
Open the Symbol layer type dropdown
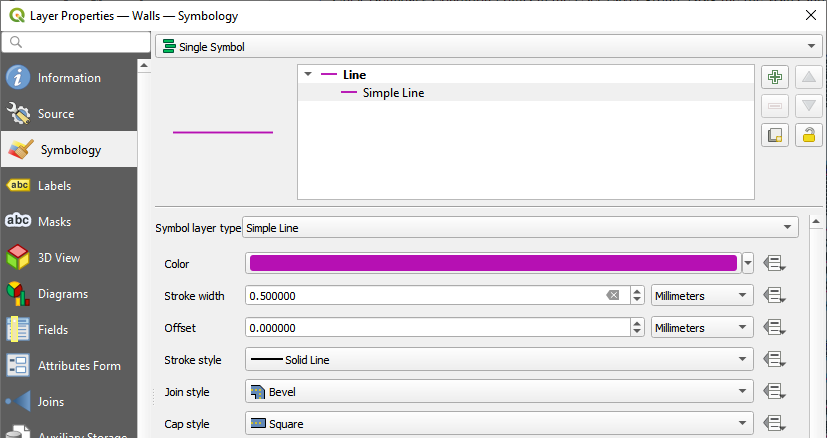coord(520,228)
